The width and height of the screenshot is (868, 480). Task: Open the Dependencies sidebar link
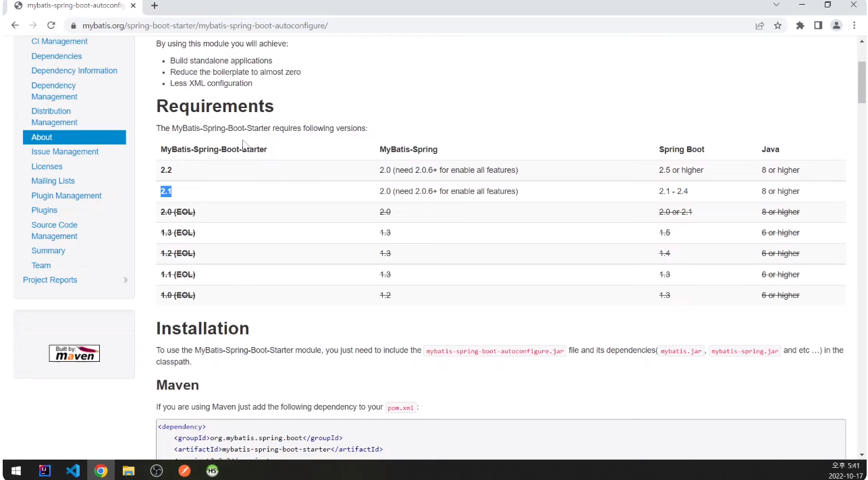pos(57,56)
